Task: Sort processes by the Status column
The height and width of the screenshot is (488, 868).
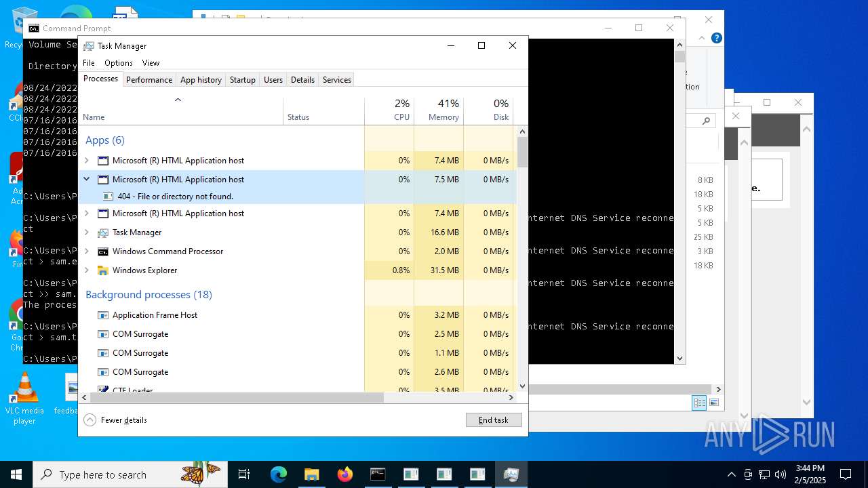Action: (x=323, y=111)
